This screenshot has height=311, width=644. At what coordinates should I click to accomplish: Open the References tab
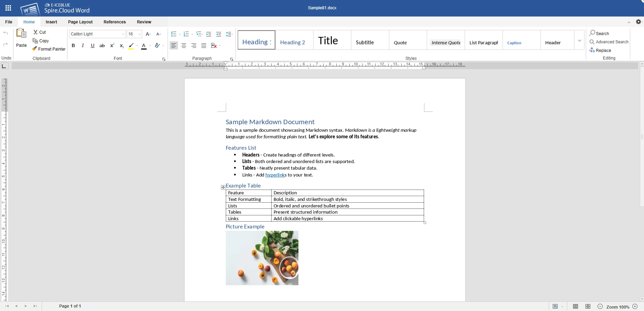(x=115, y=22)
